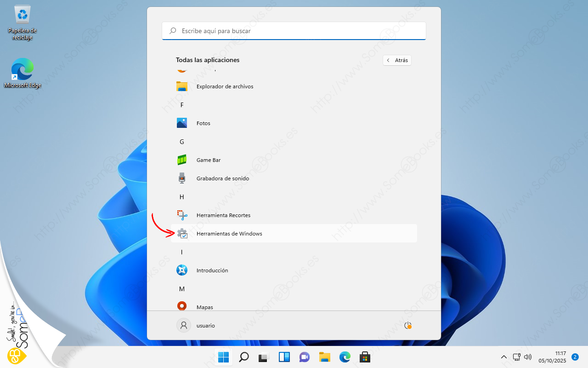Open the usuario account menu
The height and width of the screenshot is (368, 588).
(x=196, y=325)
